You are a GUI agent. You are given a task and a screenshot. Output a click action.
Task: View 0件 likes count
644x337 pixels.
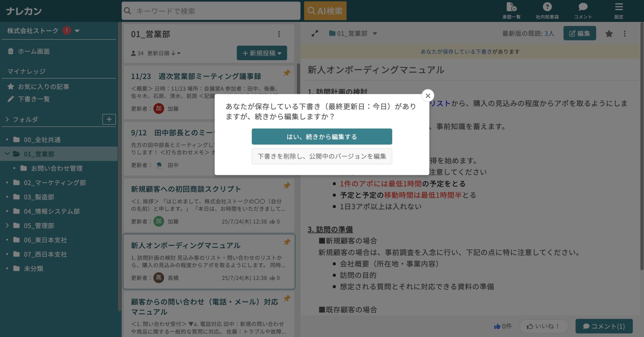coord(503,326)
